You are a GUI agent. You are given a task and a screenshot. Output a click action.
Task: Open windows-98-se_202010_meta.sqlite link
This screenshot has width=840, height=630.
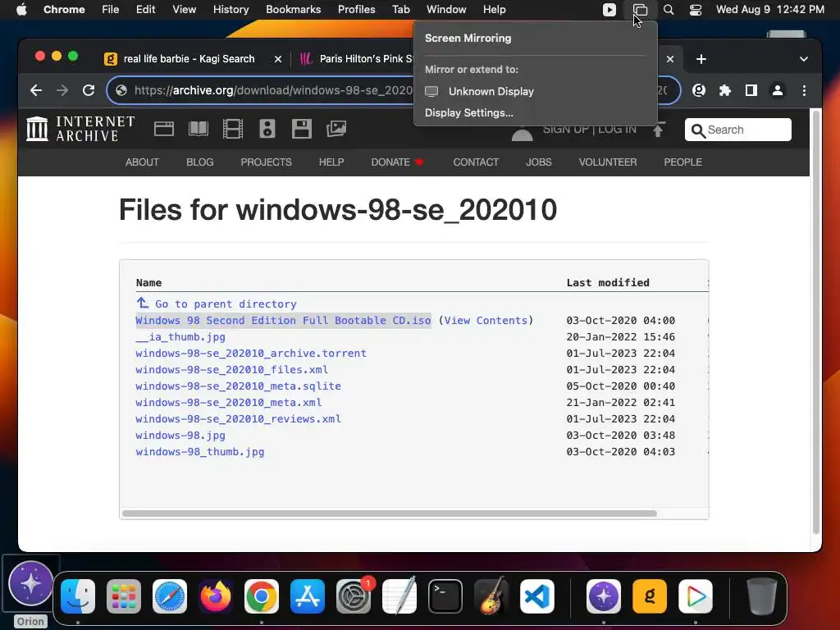point(238,386)
